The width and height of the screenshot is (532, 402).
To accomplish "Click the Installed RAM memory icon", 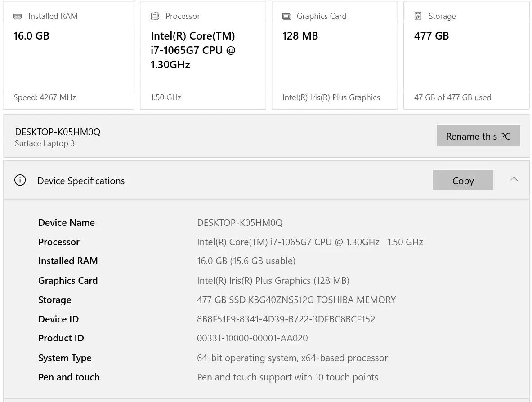I will coord(18,17).
